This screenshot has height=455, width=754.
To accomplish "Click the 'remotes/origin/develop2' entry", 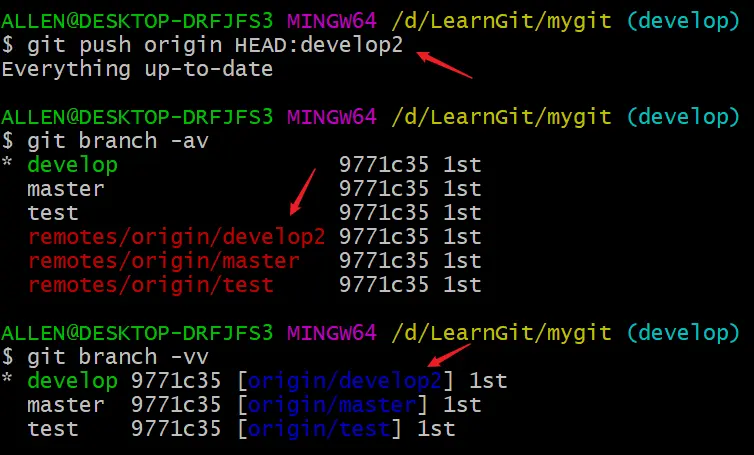I will (x=176, y=237).
